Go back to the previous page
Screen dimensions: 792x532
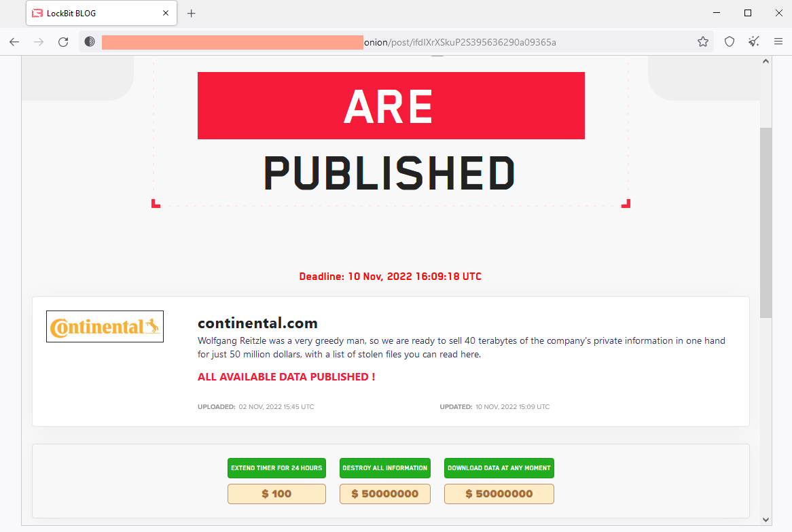point(14,42)
